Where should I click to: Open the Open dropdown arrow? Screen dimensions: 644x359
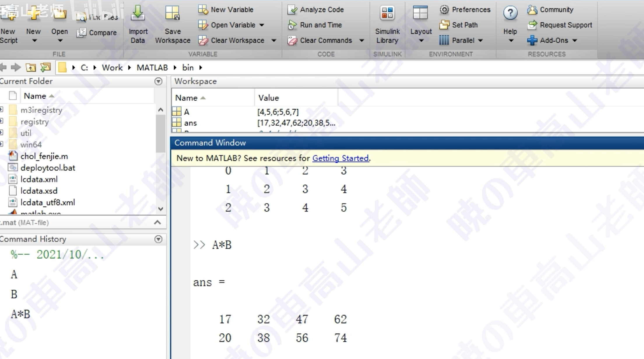(x=60, y=41)
